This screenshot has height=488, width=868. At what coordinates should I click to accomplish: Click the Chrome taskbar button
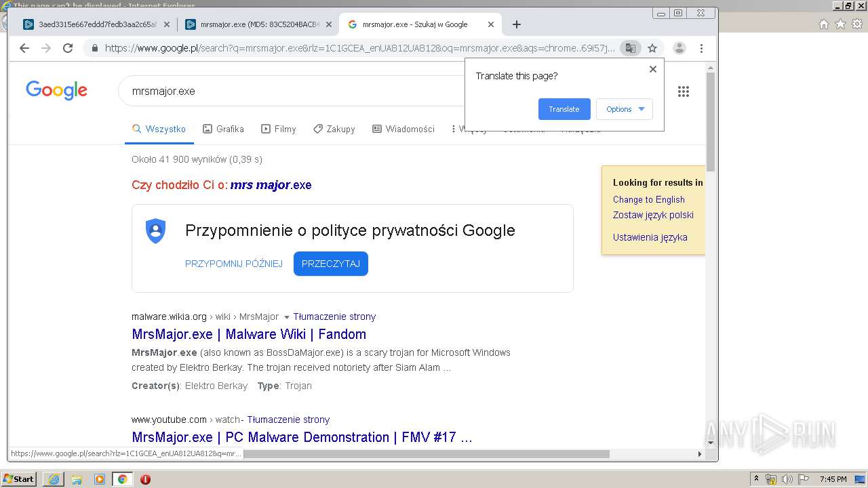[x=122, y=479]
